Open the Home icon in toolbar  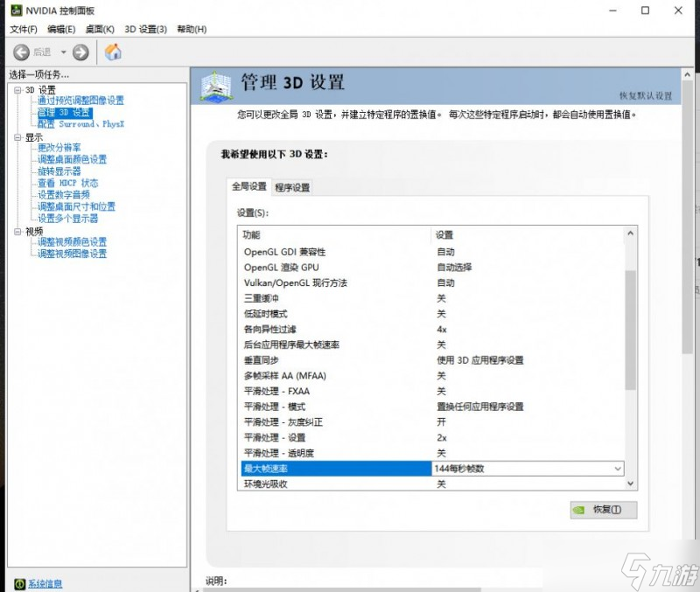[x=113, y=52]
